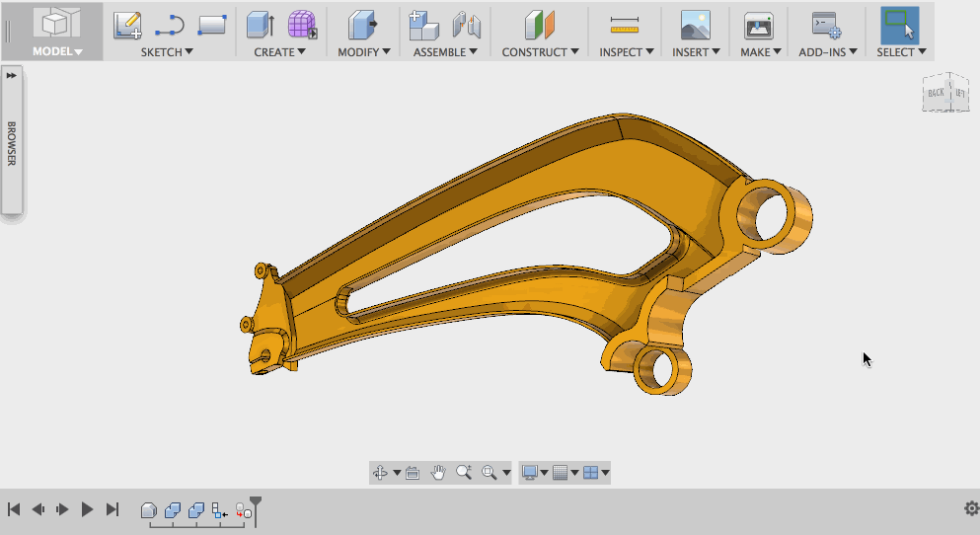
Task: Jump to timeline beginning
Action: coord(14,509)
